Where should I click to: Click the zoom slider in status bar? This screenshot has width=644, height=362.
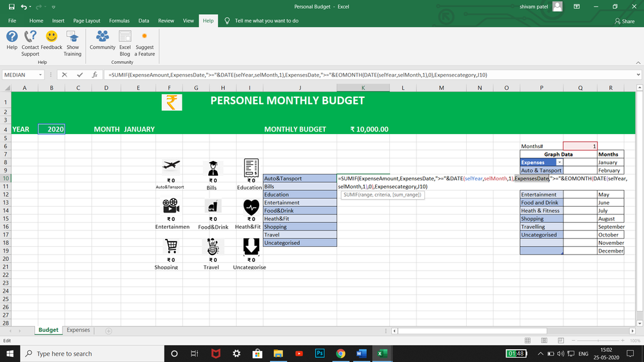tap(598, 341)
